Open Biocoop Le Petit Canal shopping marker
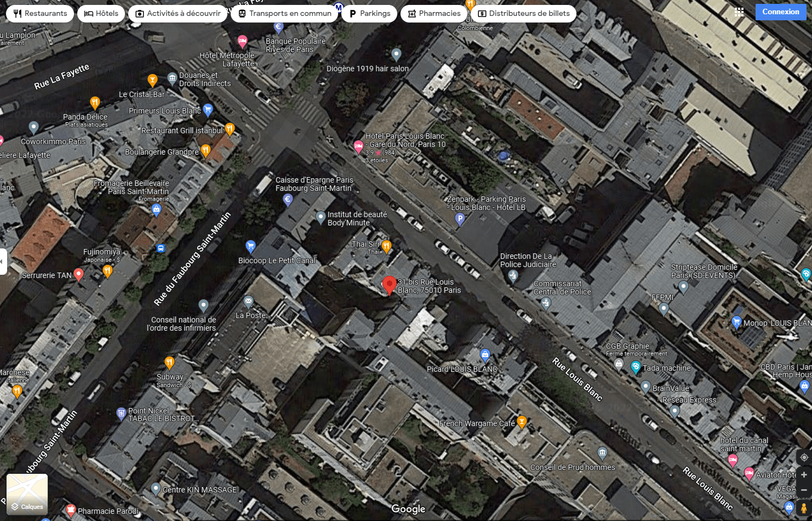The width and height of the screenshot is (812, 521). 250,246
